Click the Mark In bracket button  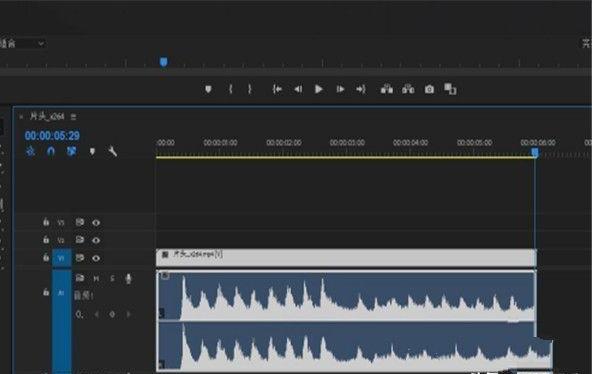click(230, 89)
